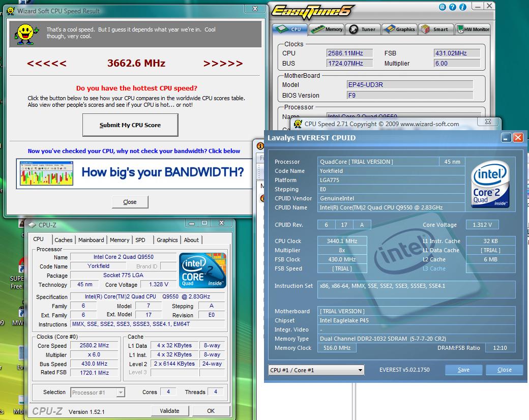Click EasyTune6 @ web icon
Screen dimensions: 529x420
coord(443,7)
